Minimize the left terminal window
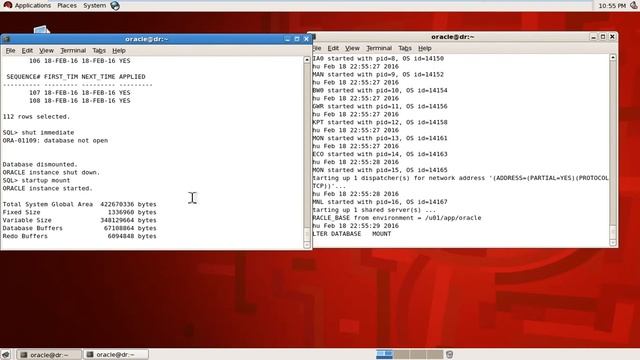This screenshot has width=640, height=360. (287, 39)
